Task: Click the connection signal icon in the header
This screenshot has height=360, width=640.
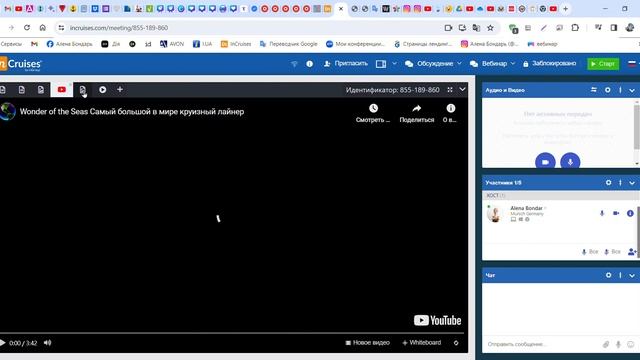Action: coord(294,64)
